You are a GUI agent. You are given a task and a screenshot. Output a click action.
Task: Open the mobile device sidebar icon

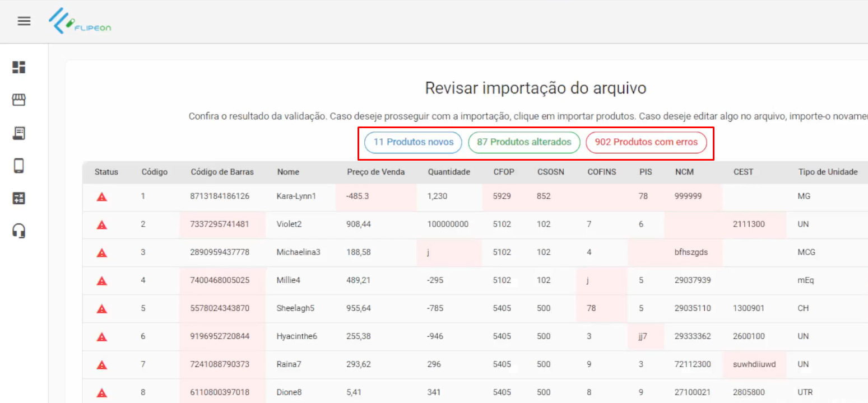[19, 166]
